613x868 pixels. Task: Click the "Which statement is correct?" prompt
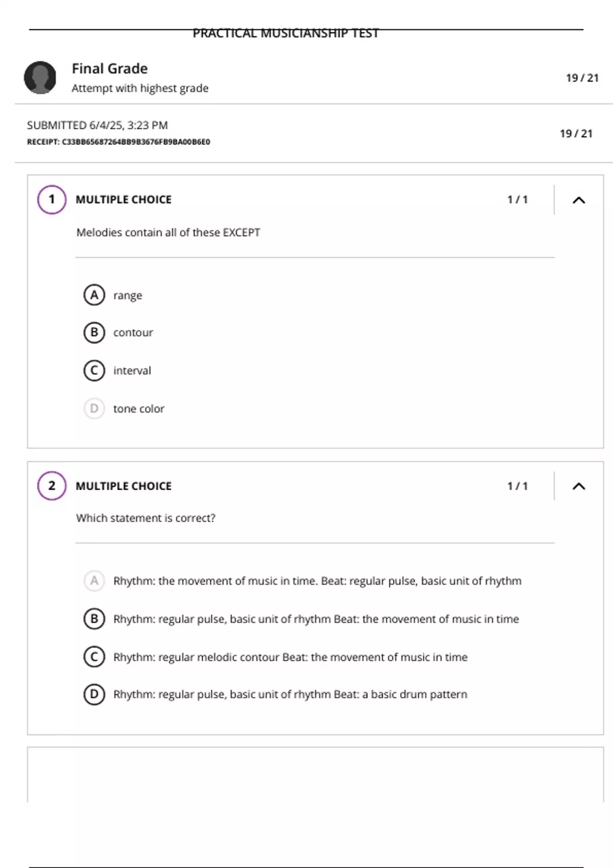click(146, 518)
